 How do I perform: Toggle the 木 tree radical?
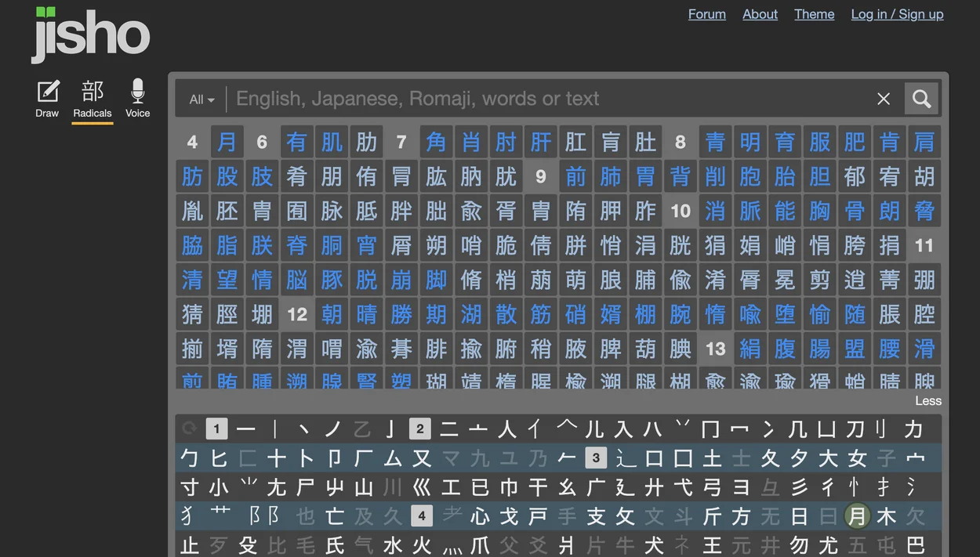tap(887, 516)
